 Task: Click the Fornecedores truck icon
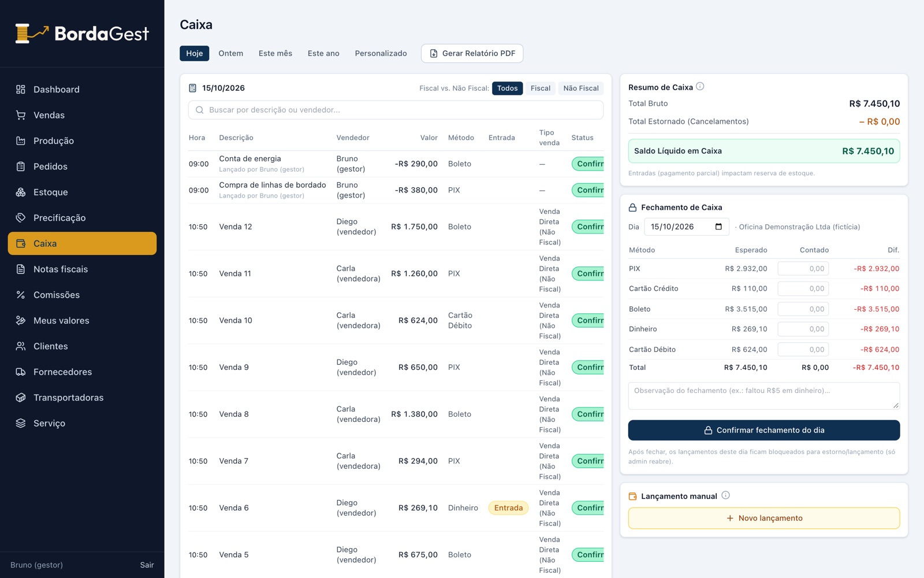click(21, 372)
